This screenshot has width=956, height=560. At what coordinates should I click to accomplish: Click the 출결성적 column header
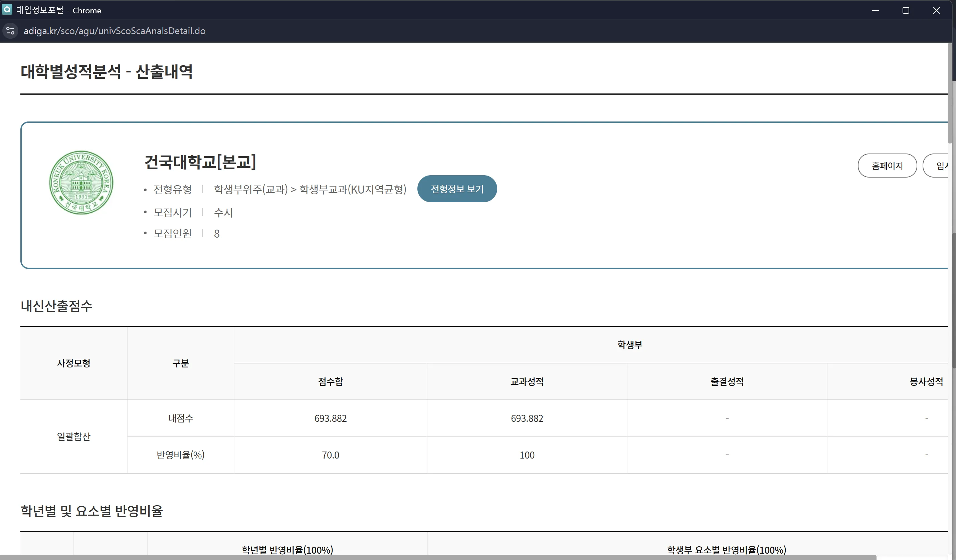click(727, 381)
